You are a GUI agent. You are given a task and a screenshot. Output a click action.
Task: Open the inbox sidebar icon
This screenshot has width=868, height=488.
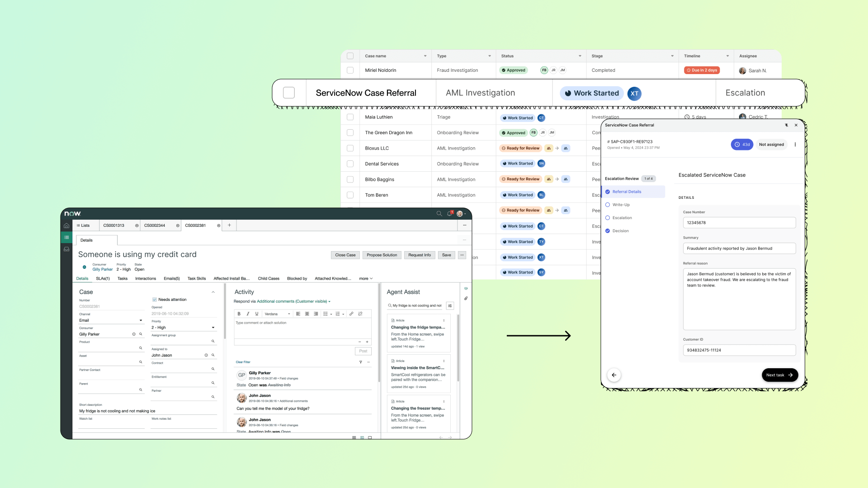coord(66,249)
